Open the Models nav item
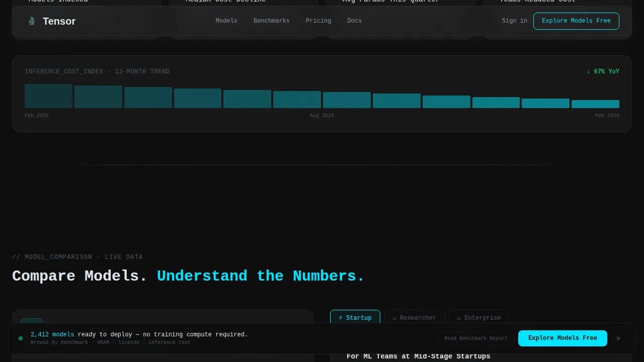Image resolution: width=644 pixels, height=362 pixels. [x=226, y=21]
